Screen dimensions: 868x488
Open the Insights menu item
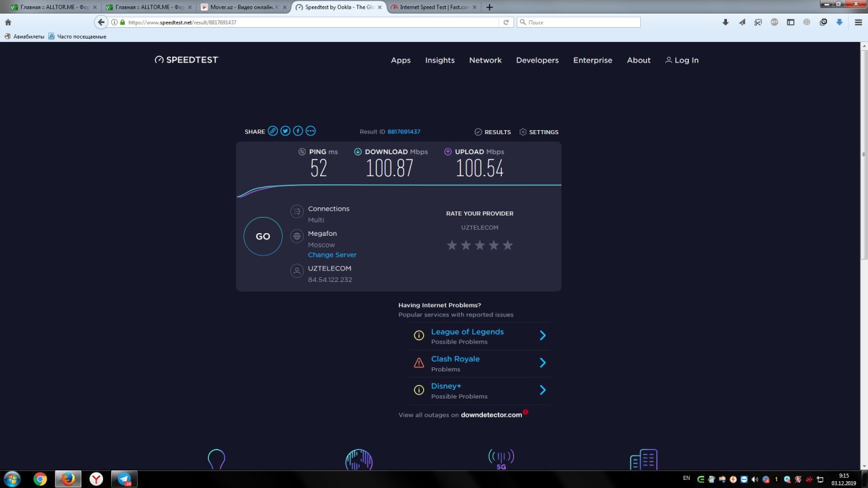click(x=440, y=60)
